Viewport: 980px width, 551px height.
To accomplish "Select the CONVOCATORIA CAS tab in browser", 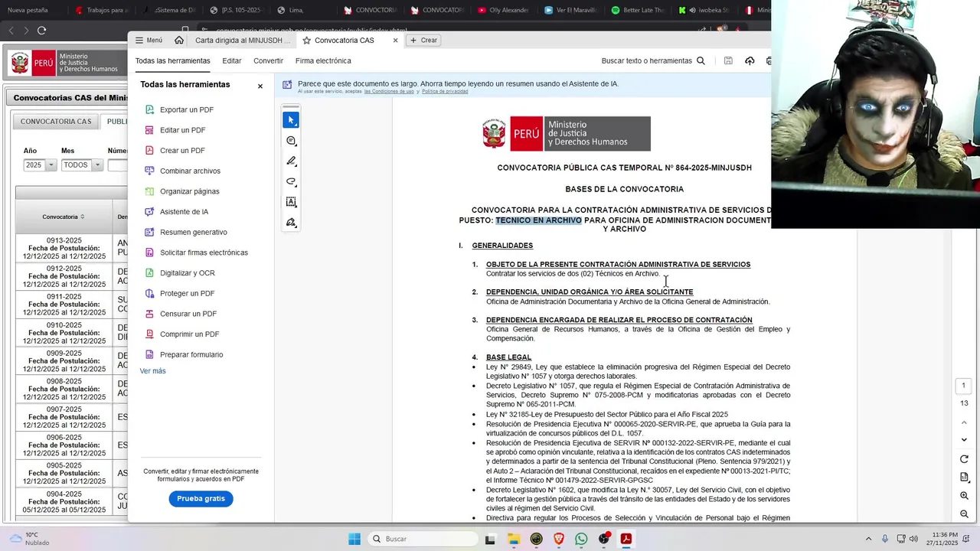I will [56, 122].
